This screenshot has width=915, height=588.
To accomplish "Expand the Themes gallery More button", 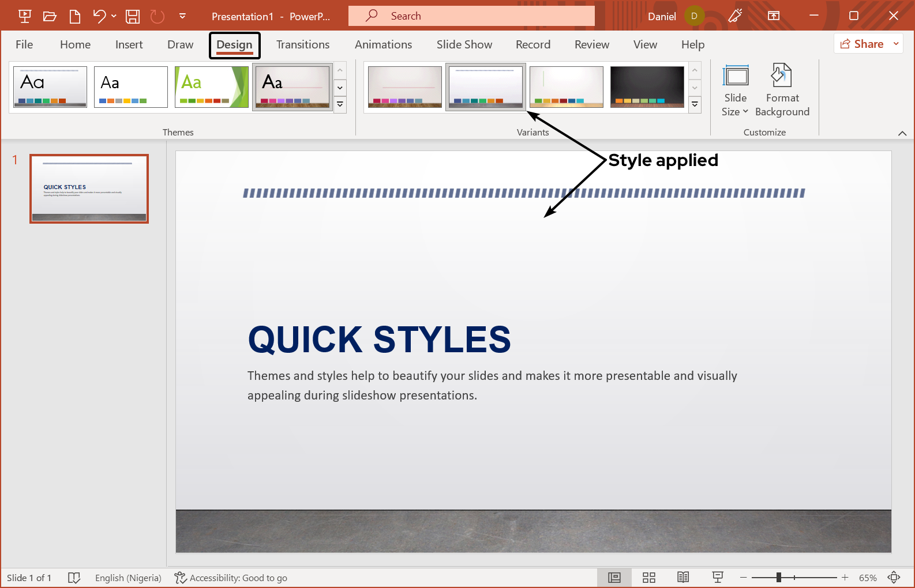I will coord(340,104).
